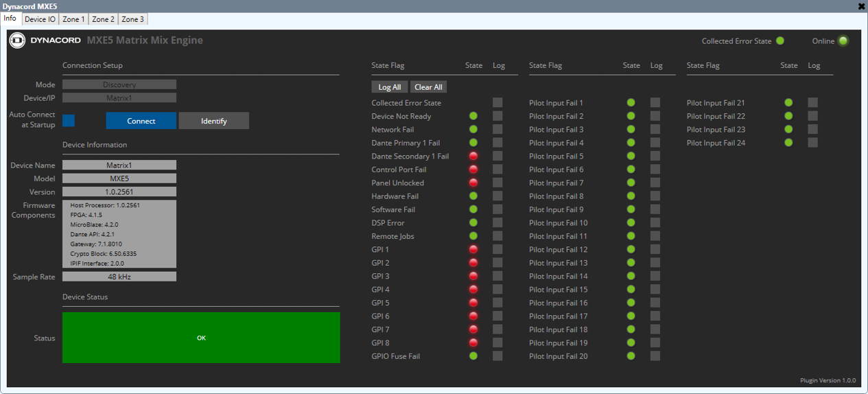Open the Zone 2 tab
Viewport: 868px width, 394px height.
point(103,19)
